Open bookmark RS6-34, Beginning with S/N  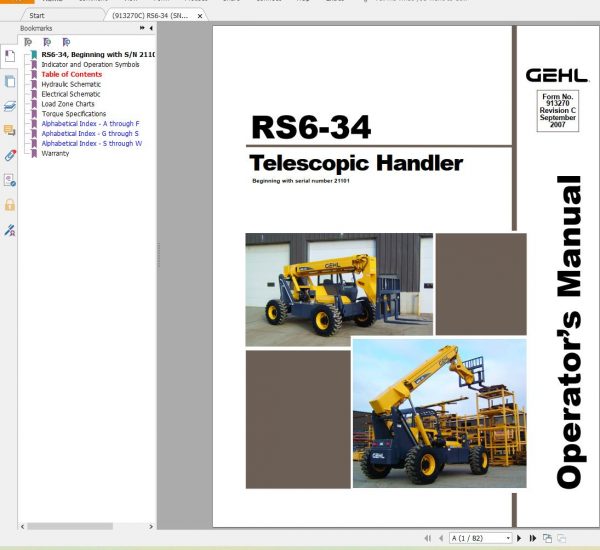(98, 55)
